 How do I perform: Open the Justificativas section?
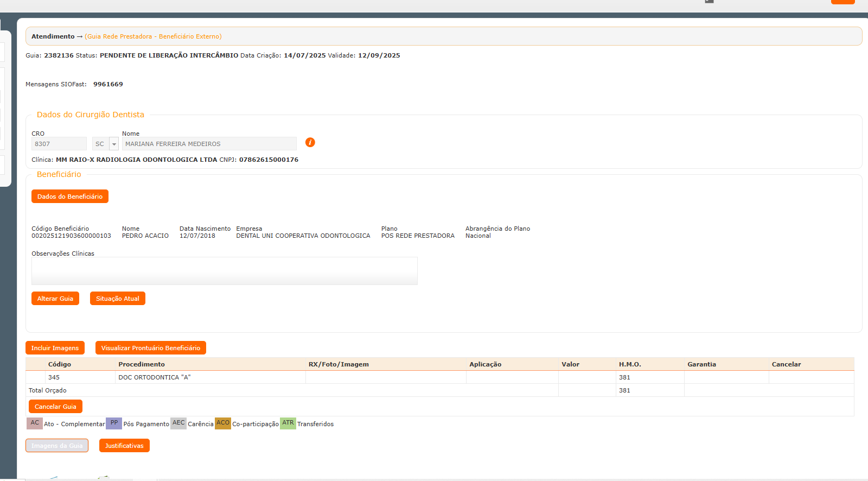(x=124, y=446)
